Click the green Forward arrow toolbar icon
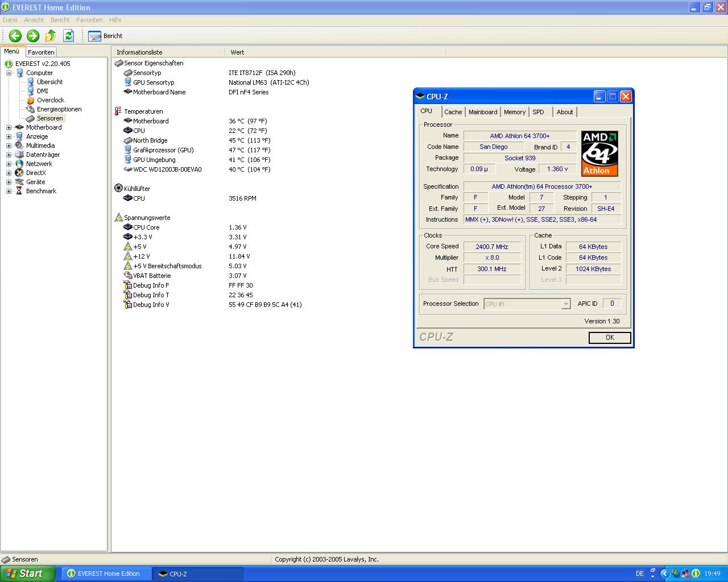This screenshot has width=728, height=582. pyautogui.click(x=33, y=36)
